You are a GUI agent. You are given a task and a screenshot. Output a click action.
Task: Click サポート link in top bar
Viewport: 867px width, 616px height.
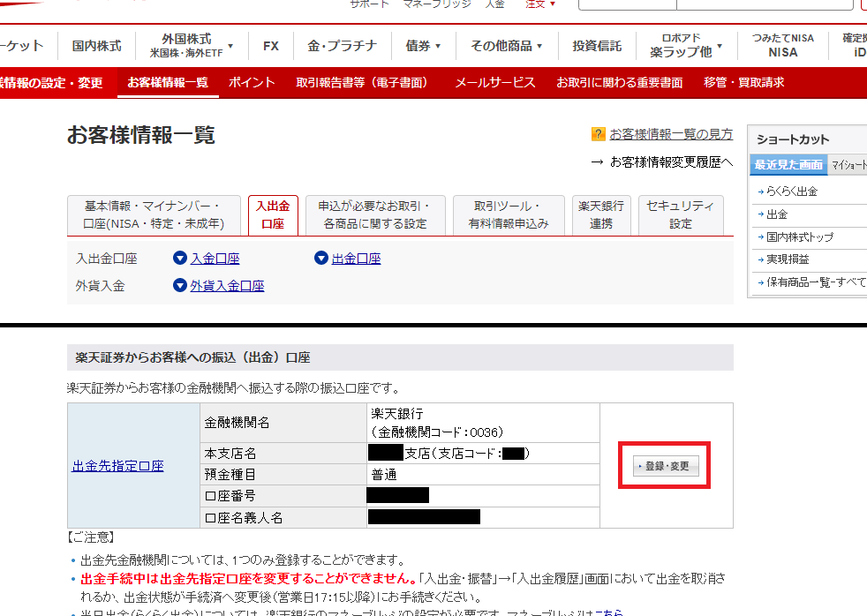(369, 4)
